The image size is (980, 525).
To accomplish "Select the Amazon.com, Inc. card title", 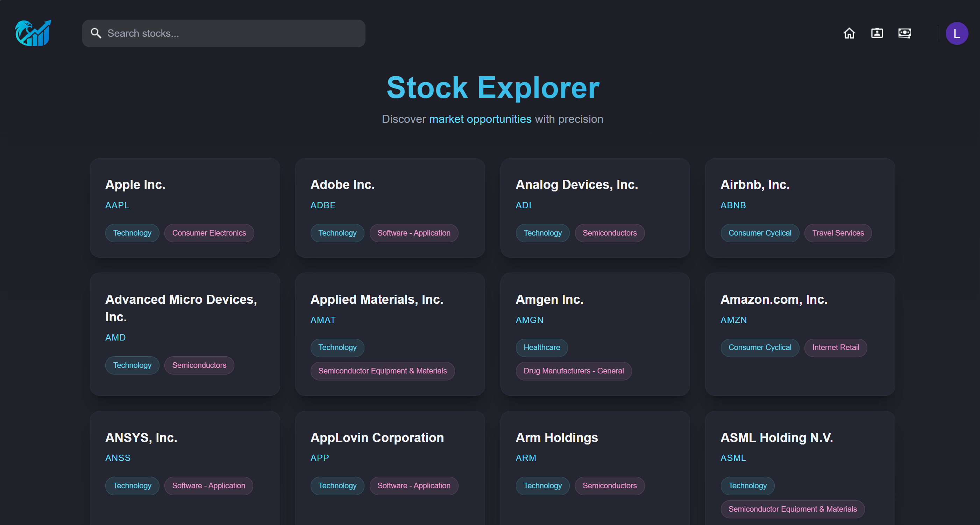I will [x=774, y=300].
